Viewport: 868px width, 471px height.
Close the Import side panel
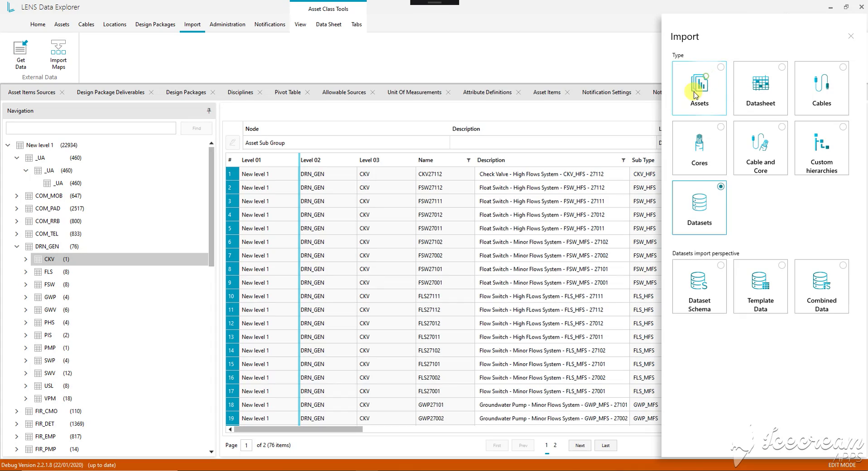(851, 36)
